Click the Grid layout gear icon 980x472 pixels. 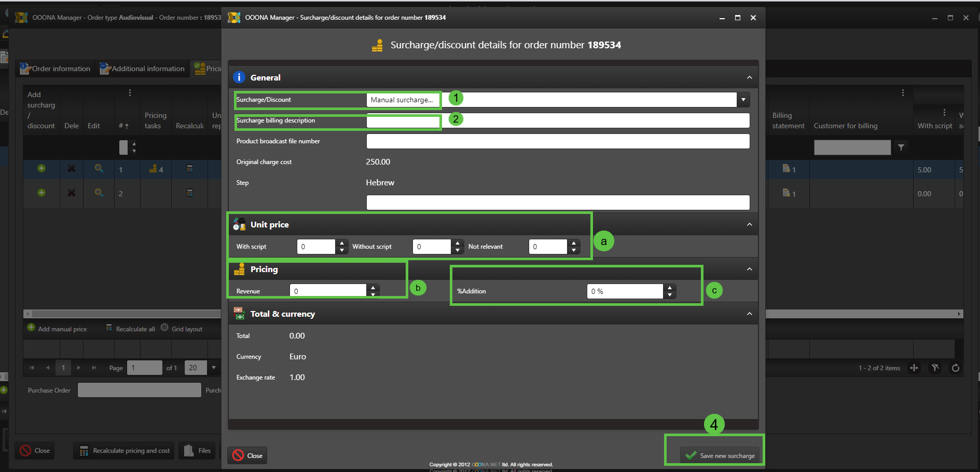(165, 328)
